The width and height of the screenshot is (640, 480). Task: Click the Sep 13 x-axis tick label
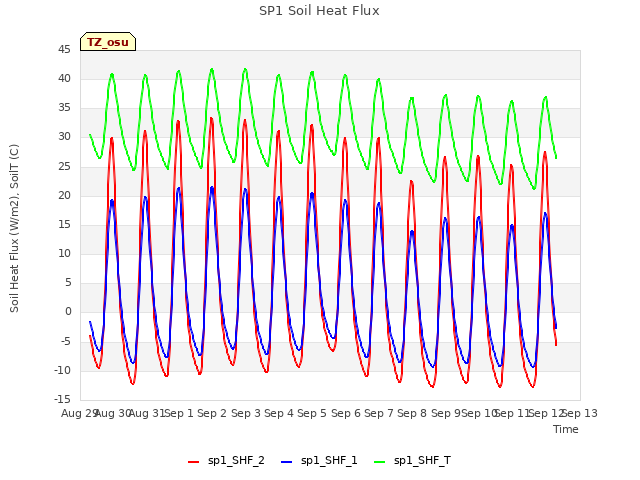580,413
